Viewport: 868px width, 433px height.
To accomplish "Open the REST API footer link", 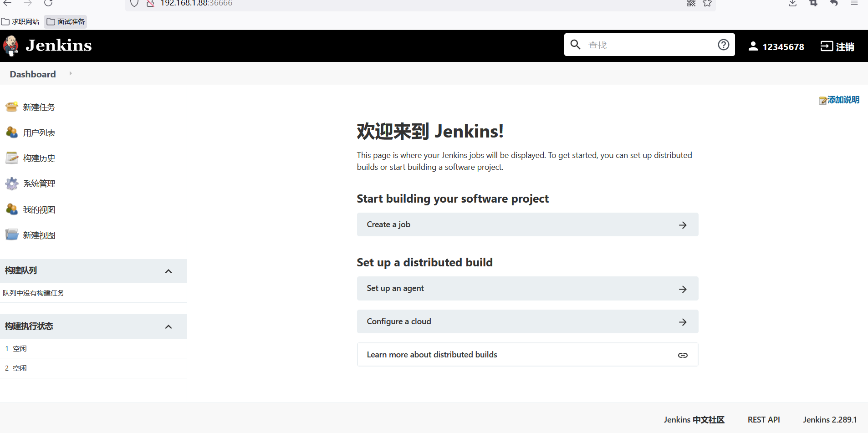I will point(764,420).
